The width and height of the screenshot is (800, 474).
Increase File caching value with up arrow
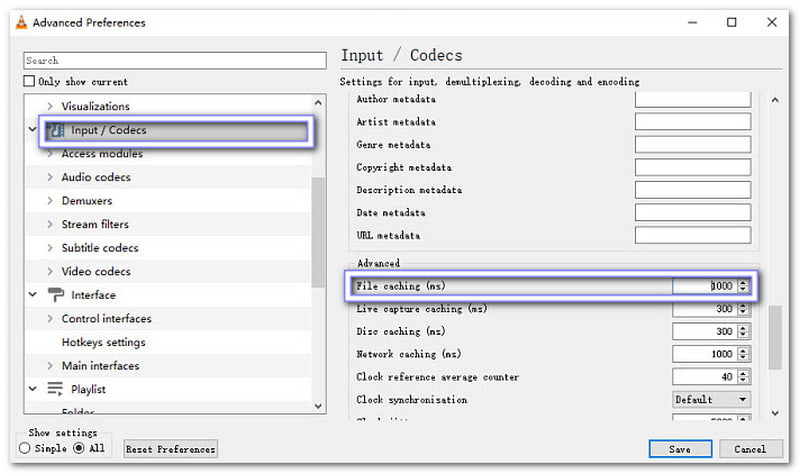coord(742,283)
